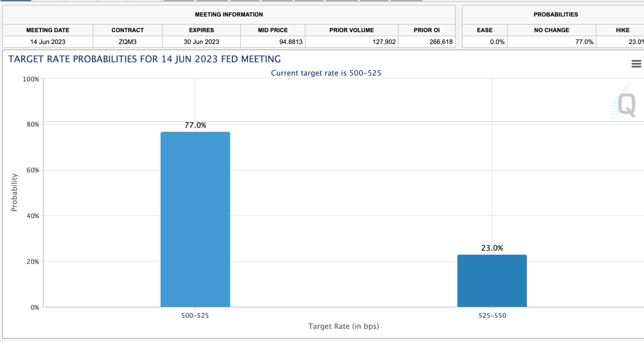
Task: Click the No Change probability header
Action: point(551,30)
